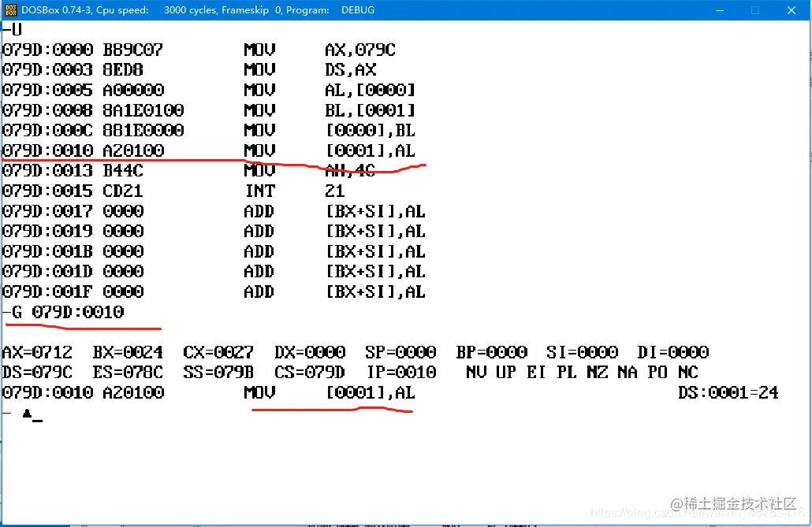Click the machine code CD21
The width and height of the screenshot is (812, 527).
pyautogui.click(x=123, y=191)
